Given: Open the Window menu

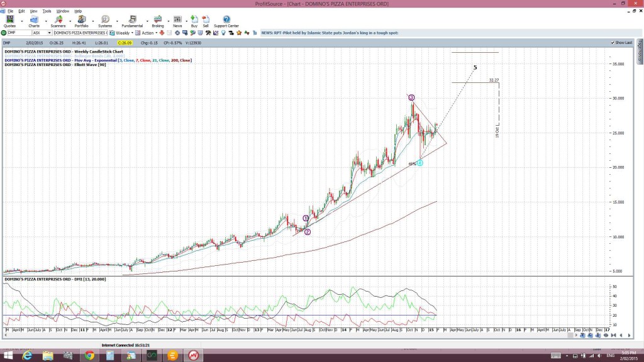Looking at the screenshot, I should click(62, 11).
